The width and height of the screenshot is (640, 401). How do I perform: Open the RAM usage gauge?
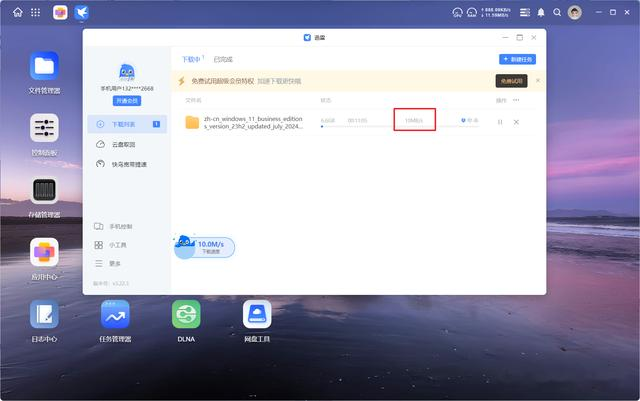[472, 13]
